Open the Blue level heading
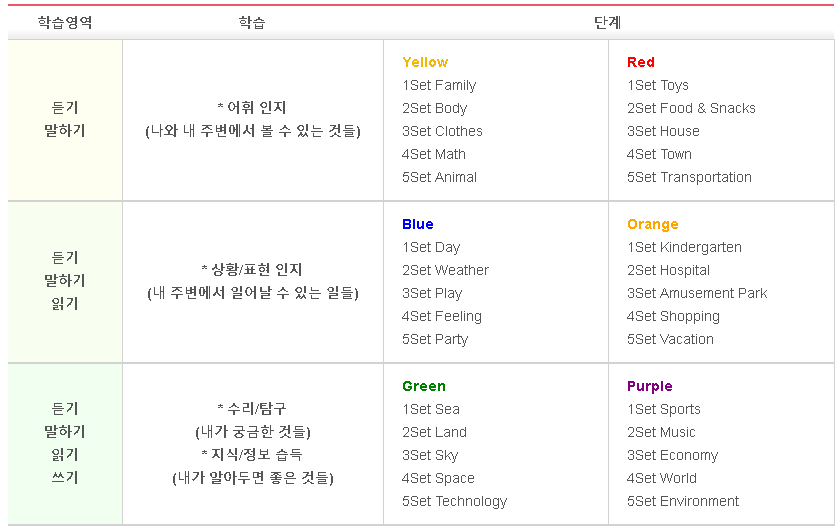The image size is (838, 530). click(x=417, y=224)
